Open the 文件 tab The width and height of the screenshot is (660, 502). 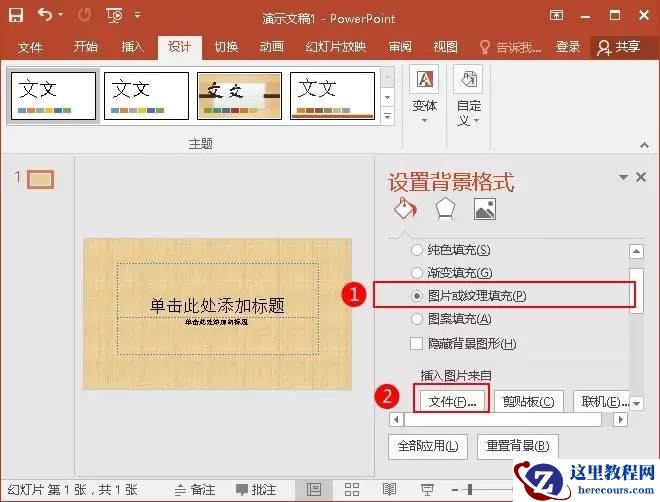click(x=30, y=47)
